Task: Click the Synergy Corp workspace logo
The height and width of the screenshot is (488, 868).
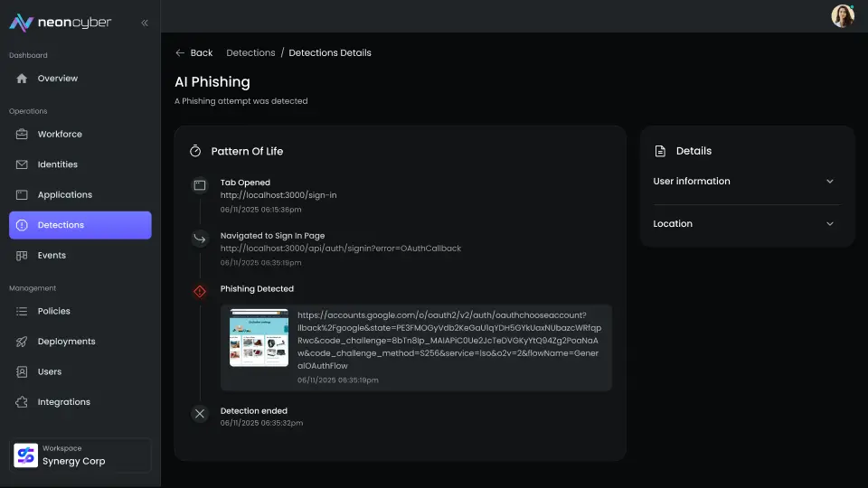Action: click(x=25, y=455)
